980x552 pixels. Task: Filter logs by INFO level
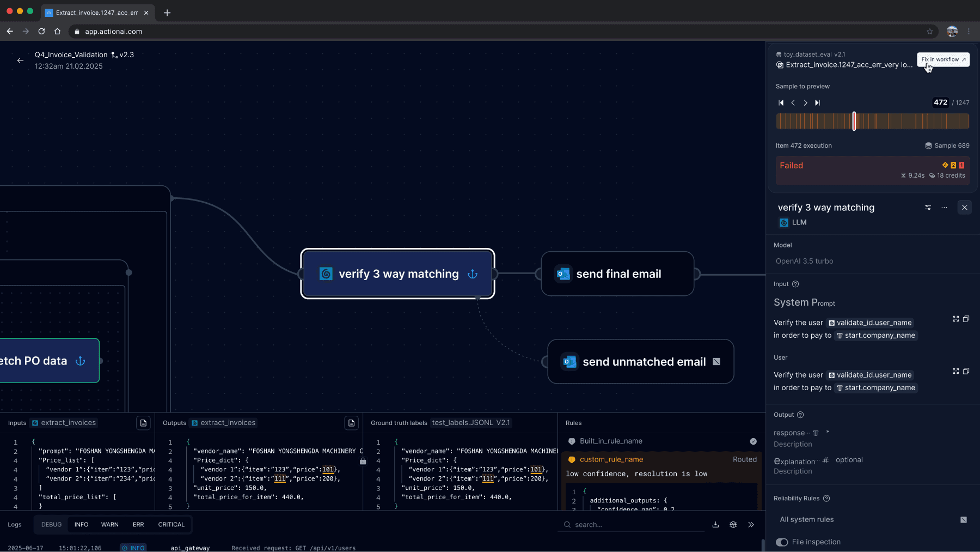coord(81,525)
